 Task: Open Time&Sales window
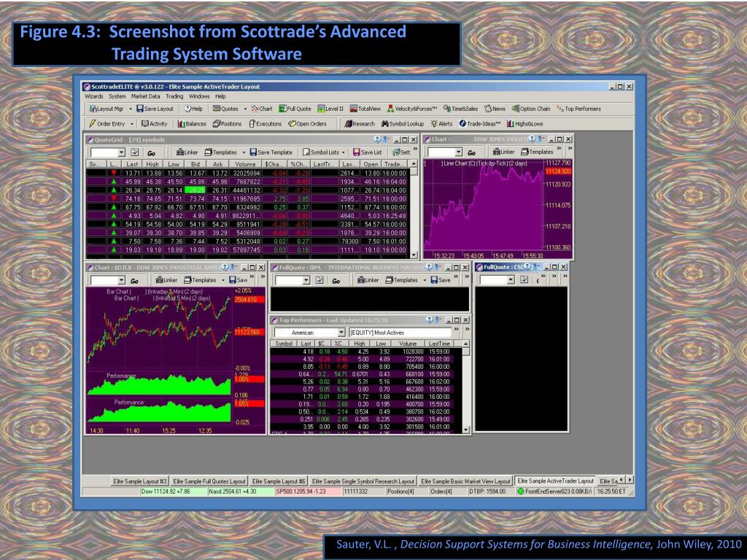click(x=460, y=109)
